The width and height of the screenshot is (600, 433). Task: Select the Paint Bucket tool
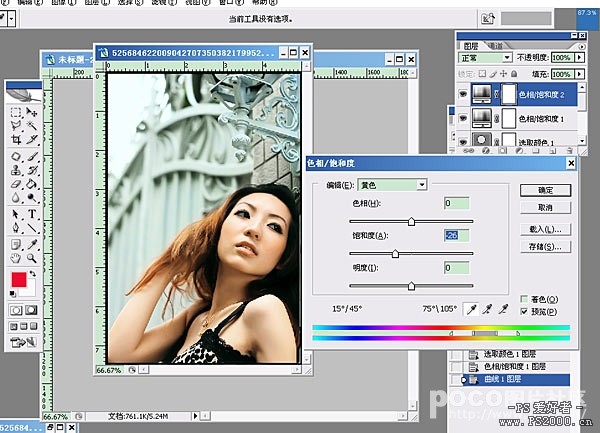(x=32, y=184)
